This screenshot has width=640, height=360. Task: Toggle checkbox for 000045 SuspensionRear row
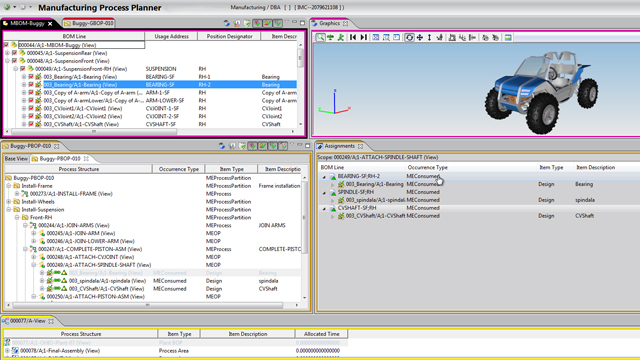14,53
